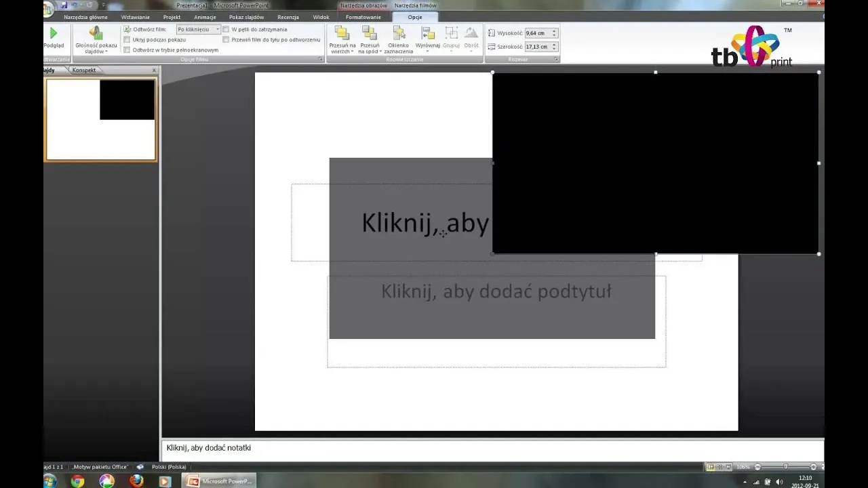Click the 106% zoom level
This screenshot has height=488, width=868.
(x=743, y=467)
